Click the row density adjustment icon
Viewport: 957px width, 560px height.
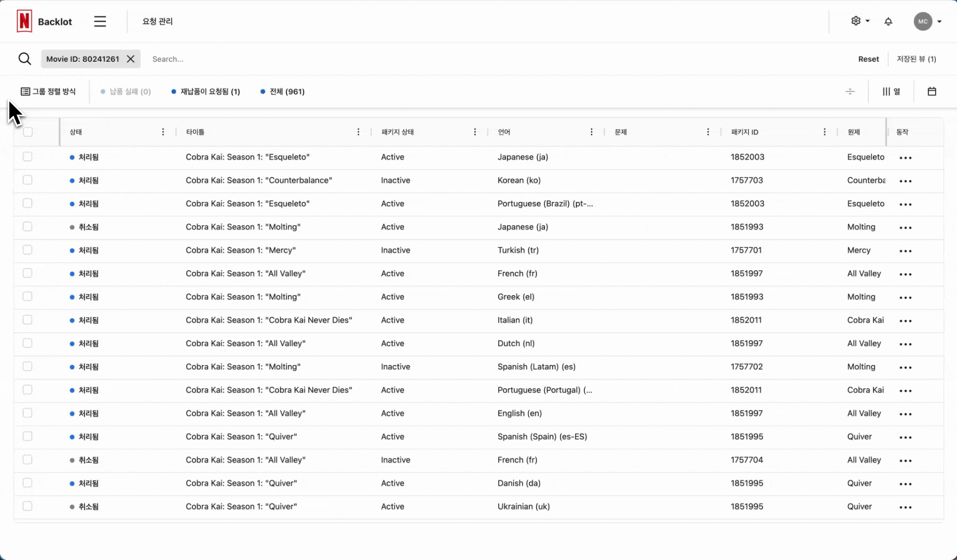coord(850,92)
